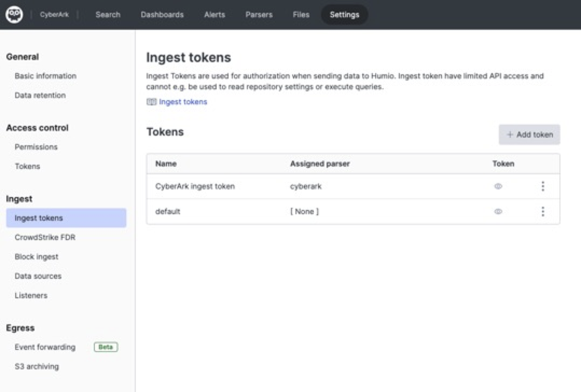Click the Add token button
This screenshot has height=392, width=581.
[529, 135]
